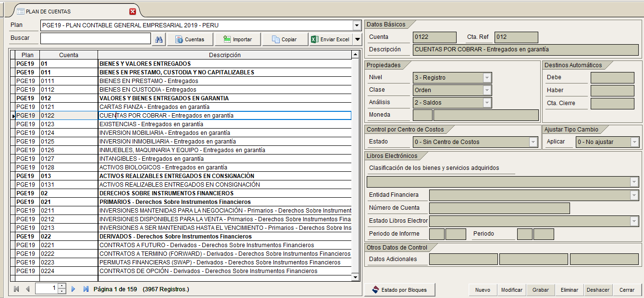Open the Plan selector dropdown

[x=357, y=25]
